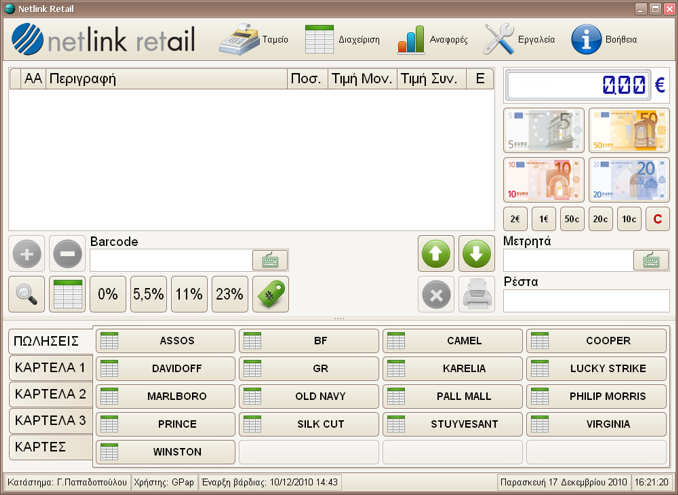The image size is (678, 495).
Task: Apply the 11% VAT rate
Action: coord(189,294)
